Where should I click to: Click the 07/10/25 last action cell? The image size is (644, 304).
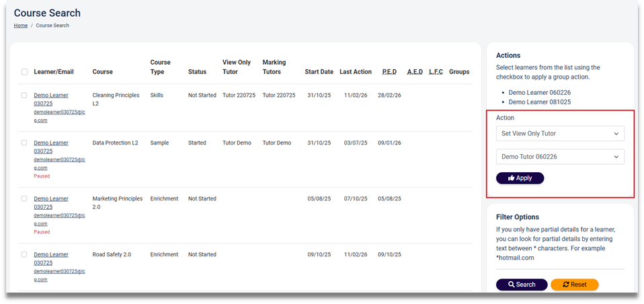pos(356,199)
